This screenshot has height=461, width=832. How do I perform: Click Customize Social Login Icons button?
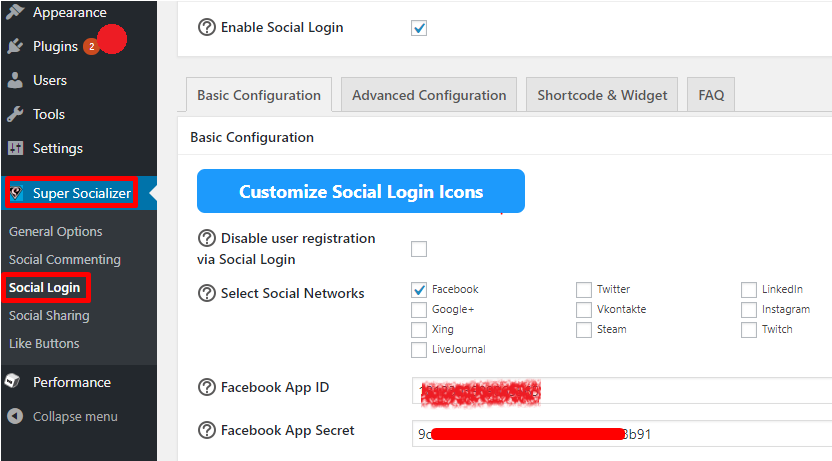361,191
